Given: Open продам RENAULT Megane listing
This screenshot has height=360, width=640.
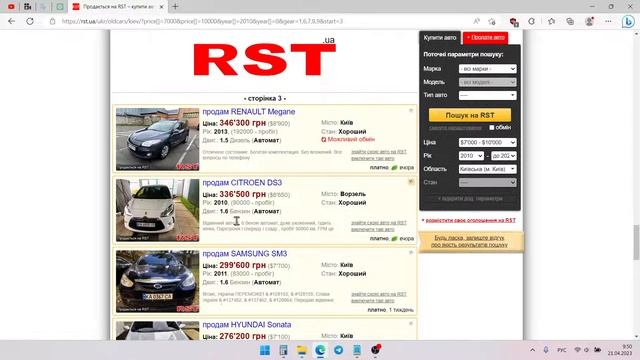Looking at the screenshot, I should coord(249,111).
